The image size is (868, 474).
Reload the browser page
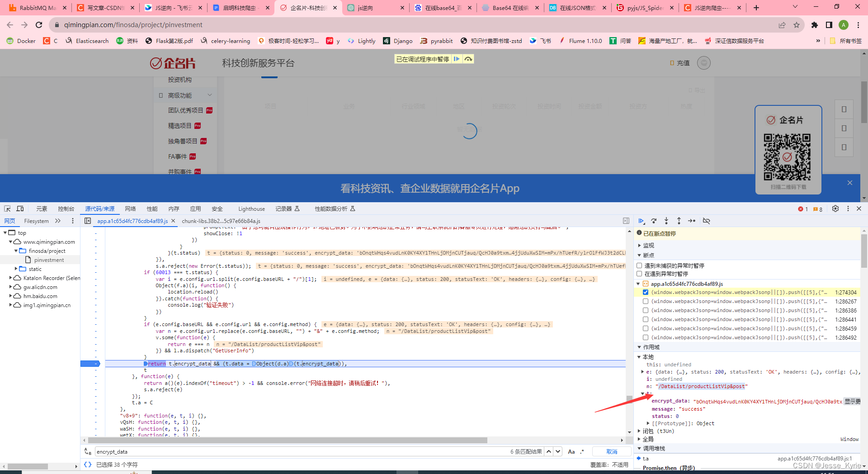tap(39, 25)
